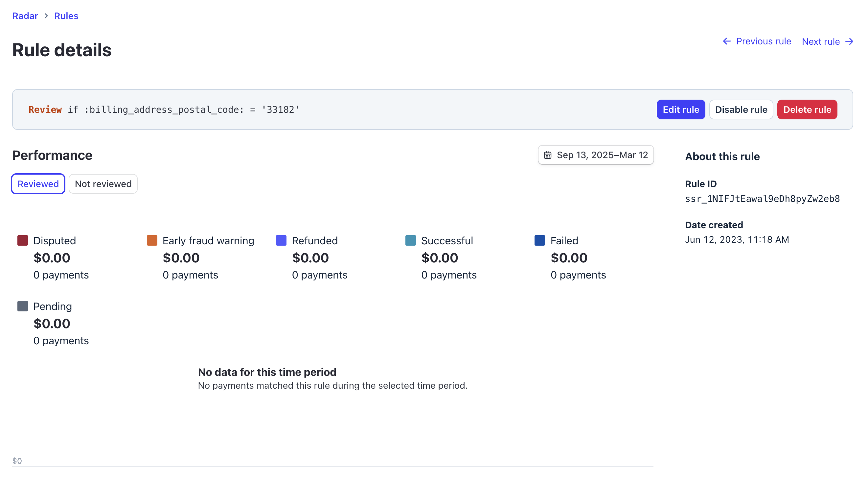Screen dimensions: 868x486
Task: Navigate to Radar via the breadcrumb
Action: [25, 16]
